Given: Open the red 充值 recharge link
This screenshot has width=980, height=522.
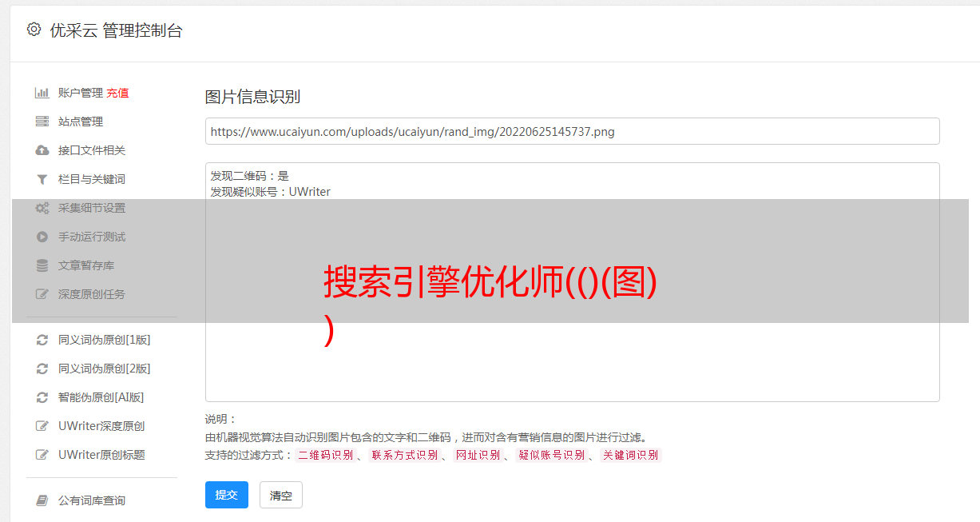Looking at the screenshot, I should [117, 93].
